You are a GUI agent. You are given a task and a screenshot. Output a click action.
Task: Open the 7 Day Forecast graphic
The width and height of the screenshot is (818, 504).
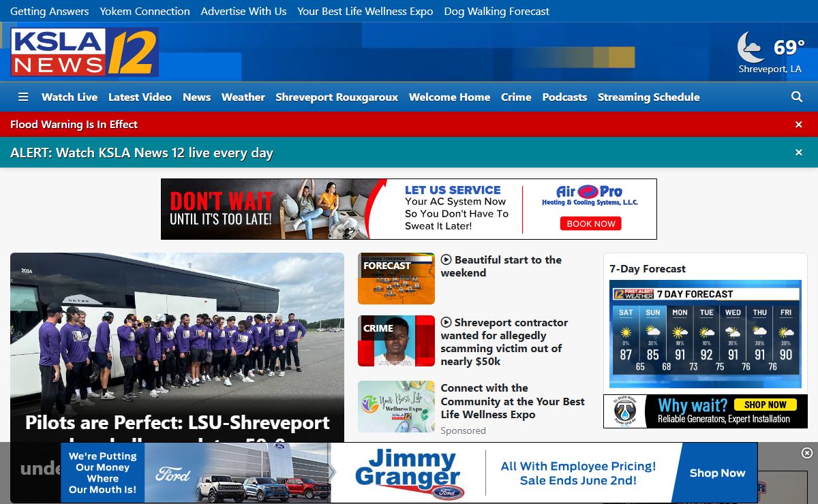[706, 334]
